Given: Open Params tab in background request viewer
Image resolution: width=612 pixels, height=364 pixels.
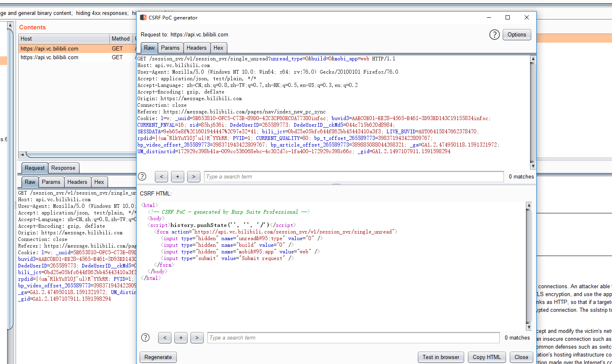Looking at the screenshot, I should (51, 182).
